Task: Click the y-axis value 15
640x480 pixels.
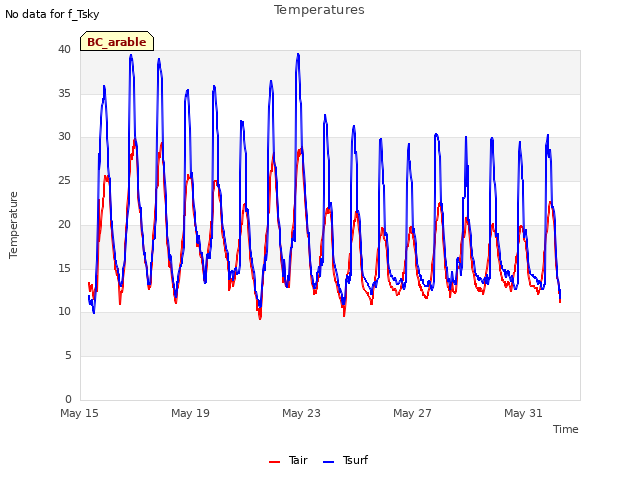Action: point(64,268)
